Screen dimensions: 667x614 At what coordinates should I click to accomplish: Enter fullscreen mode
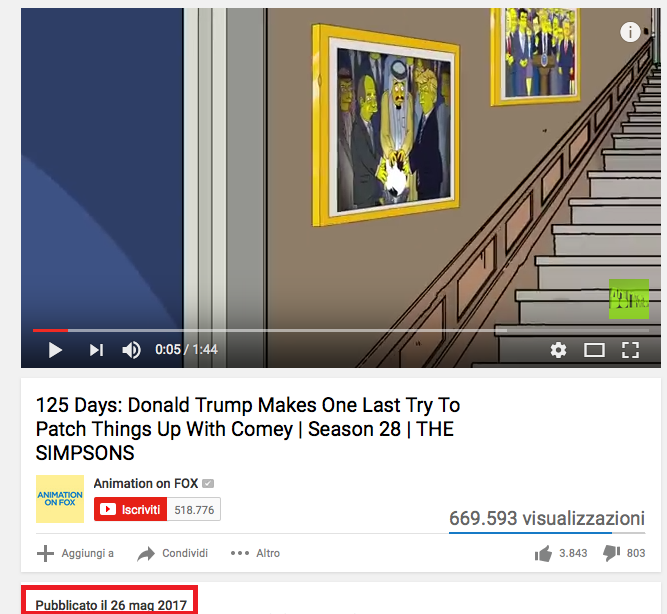(x=630, y=350)
